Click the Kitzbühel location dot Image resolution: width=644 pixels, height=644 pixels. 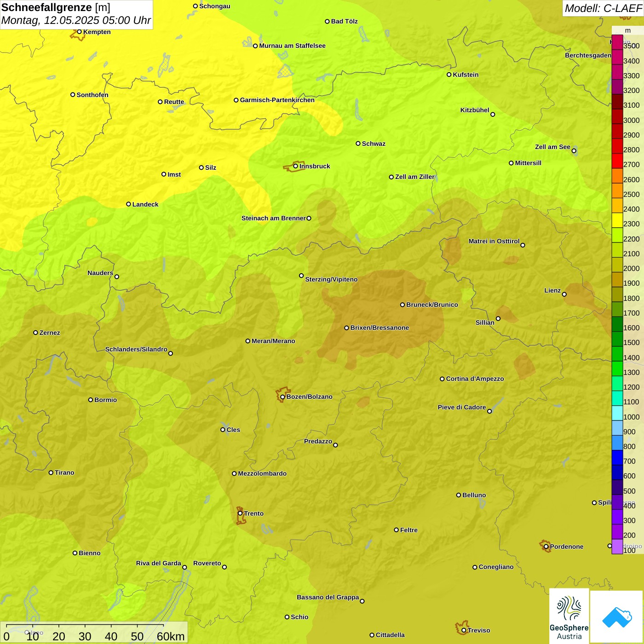point(493,115)
